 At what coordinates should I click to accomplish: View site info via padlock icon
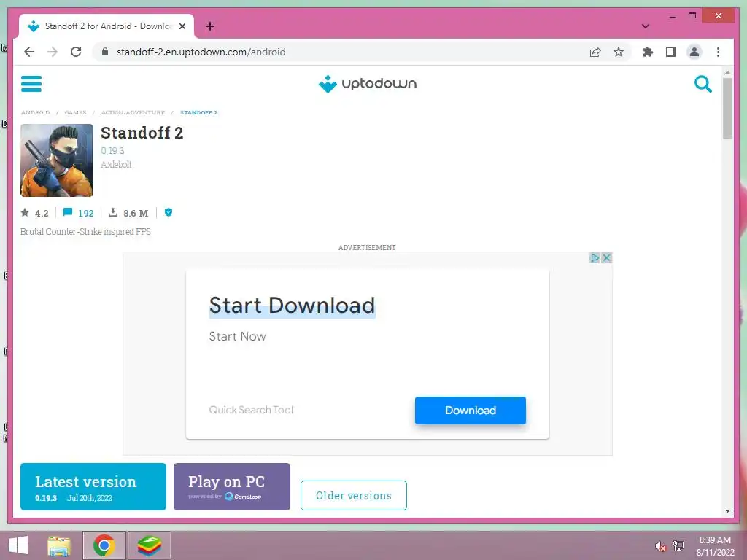pyautogui.click(x=105, y=52)
